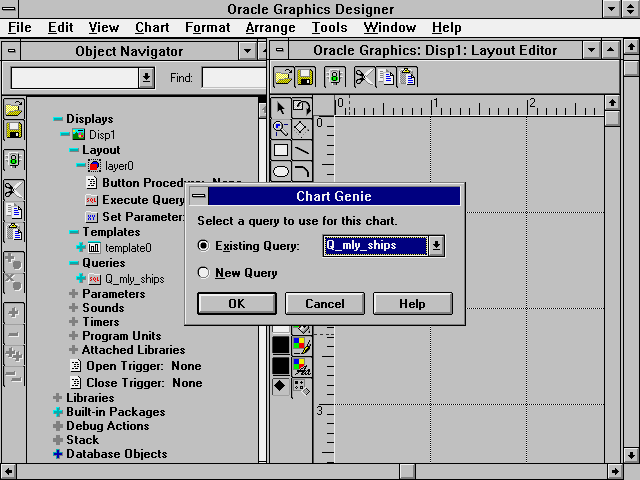Select the Magnify zoom tool
The image size is (640, 480).
pos(281,128)
